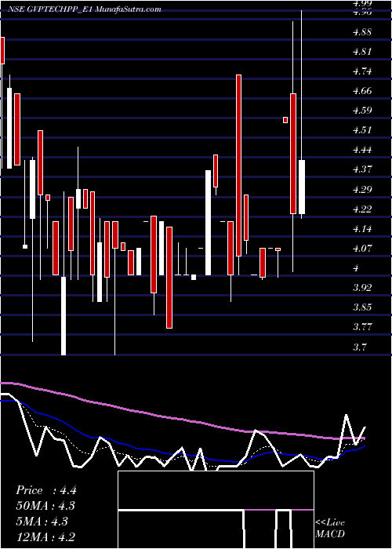Click the 4.37 price axis label
This screenshot has height=549, width=392.
[361, 169]
